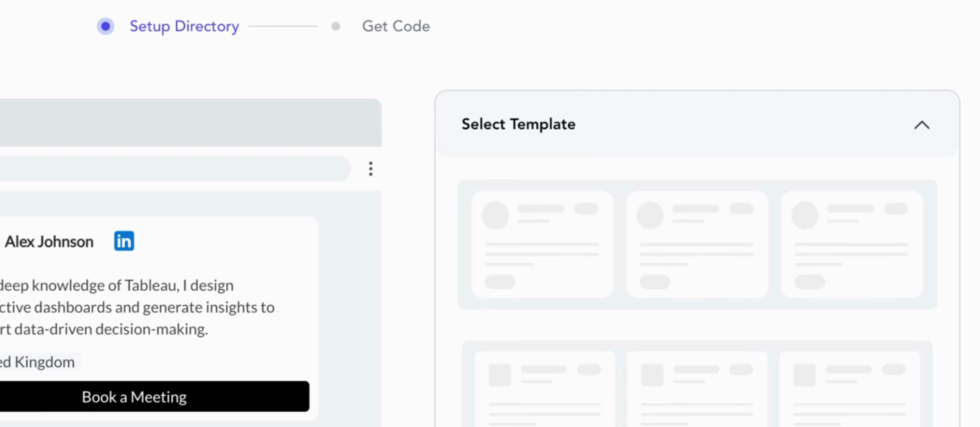The image size is (980, 427).
Task: Click the Select Template panel heading
Action: coord(518,124)
